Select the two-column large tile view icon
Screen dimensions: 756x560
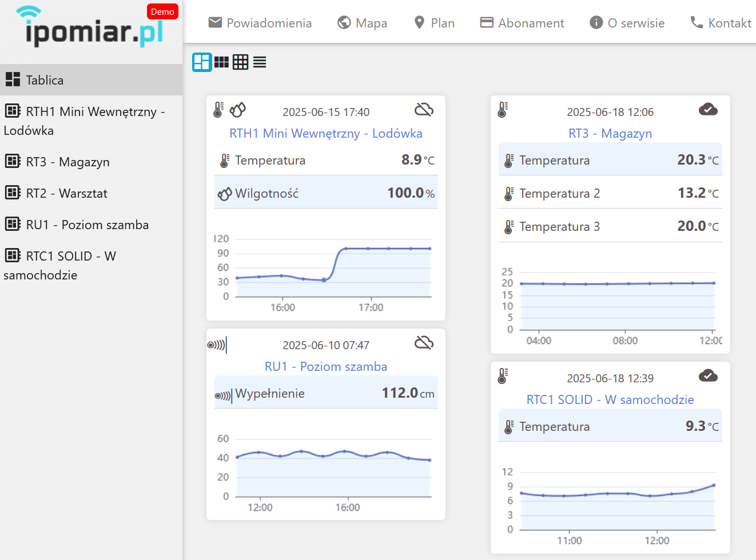click(202, 62)
